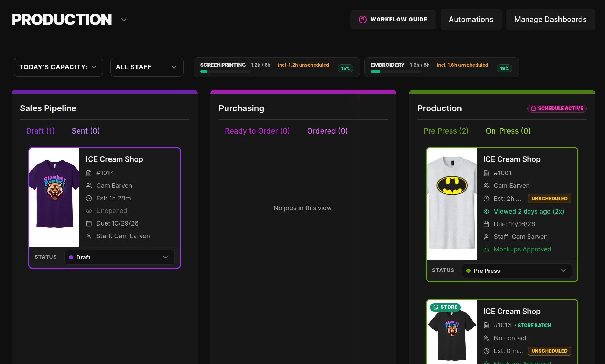605x364 pixels.
Task: Click 'incl. 1.6h unscheduled' text
Action: [x=463, y=65]
